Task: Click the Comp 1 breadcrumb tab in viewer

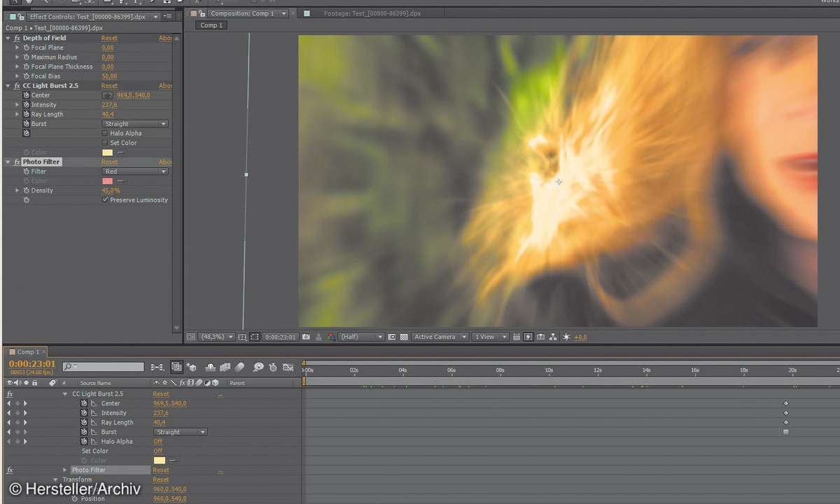Action: (x=211, y=25)
